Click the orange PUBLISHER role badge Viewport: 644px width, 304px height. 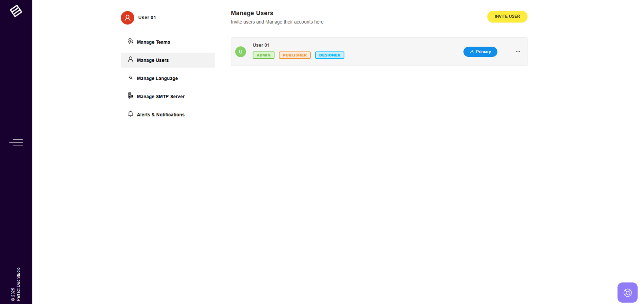pos(295,55)
